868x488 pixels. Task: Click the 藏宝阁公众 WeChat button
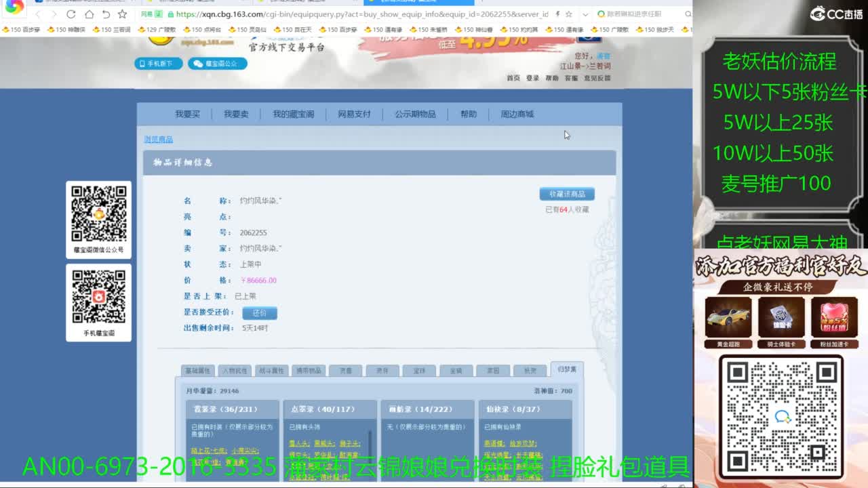click(217, 64)
